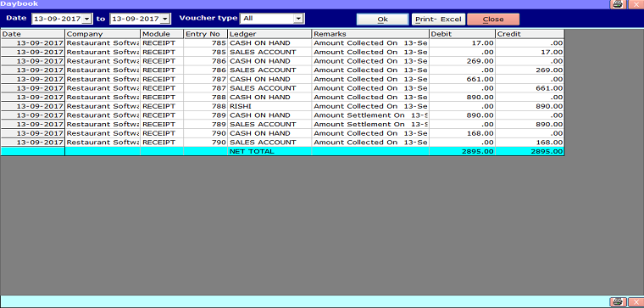Click the Print- Excel button
Image resolution: width=644 pixels, height=308 pixels.
coord(438,20)
